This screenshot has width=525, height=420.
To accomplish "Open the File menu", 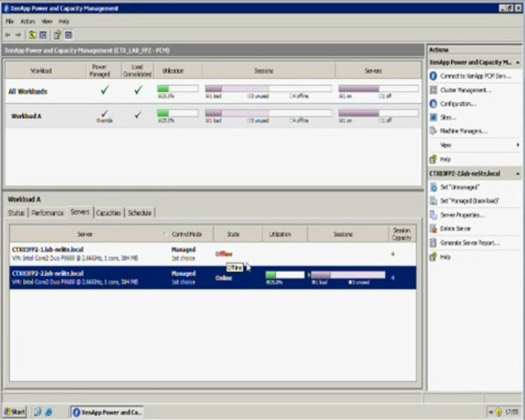I will coord(9,22).
